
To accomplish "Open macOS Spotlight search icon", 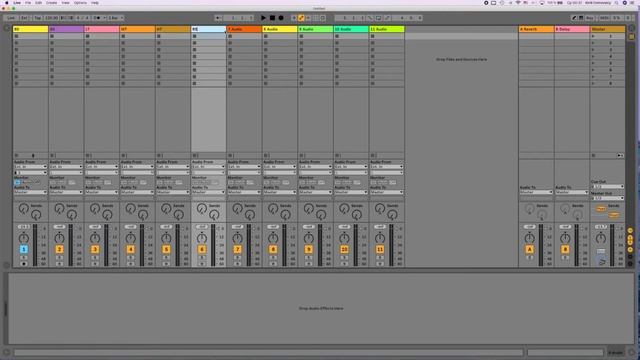I will (616, 3).
